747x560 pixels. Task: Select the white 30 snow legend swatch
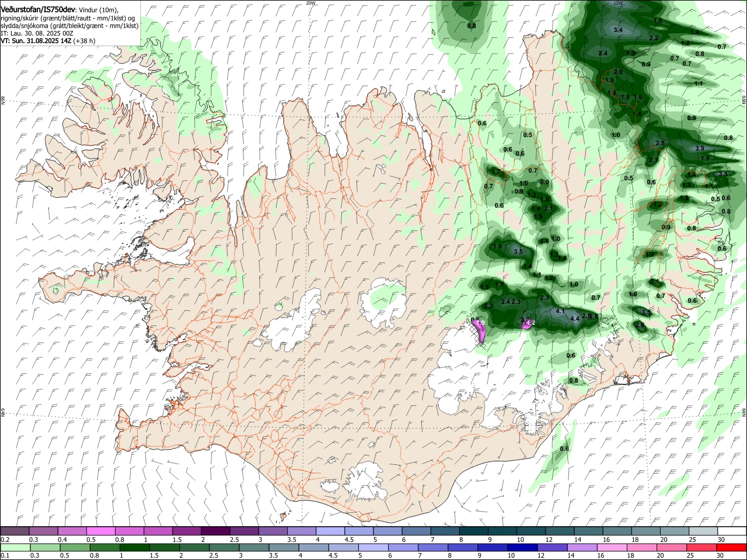coord(732,531)
